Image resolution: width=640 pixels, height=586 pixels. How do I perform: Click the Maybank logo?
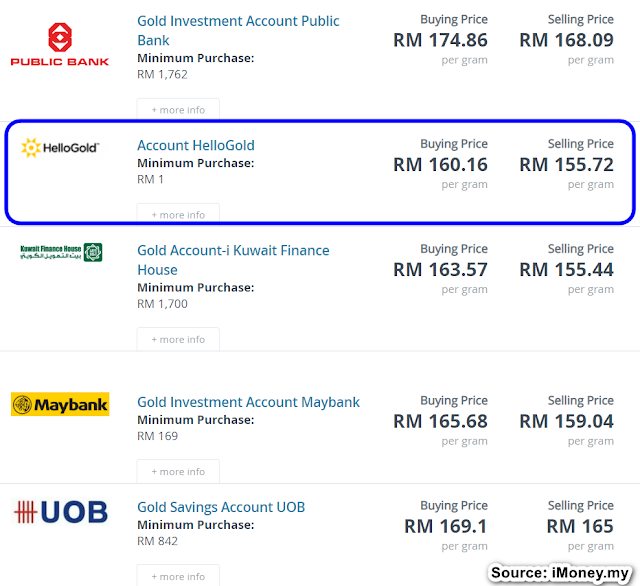point(60,404)
